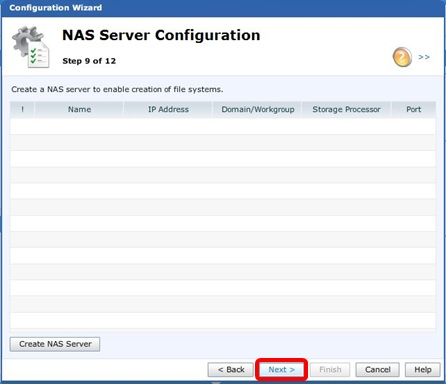The image size is (446, 384).
Task: Click the wizard gear checklist icon
Action: tap(31, 47)
